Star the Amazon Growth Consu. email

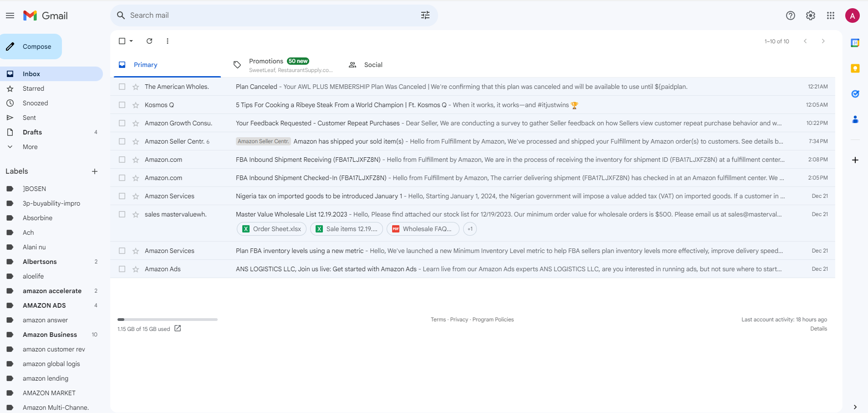coord(136,123)
